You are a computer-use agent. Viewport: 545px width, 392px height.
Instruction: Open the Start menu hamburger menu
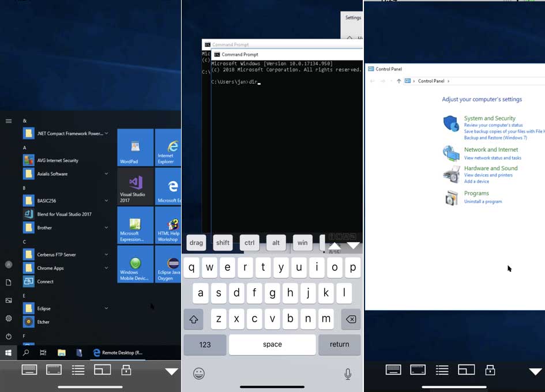pyautogui.click(x=9, y=121)
